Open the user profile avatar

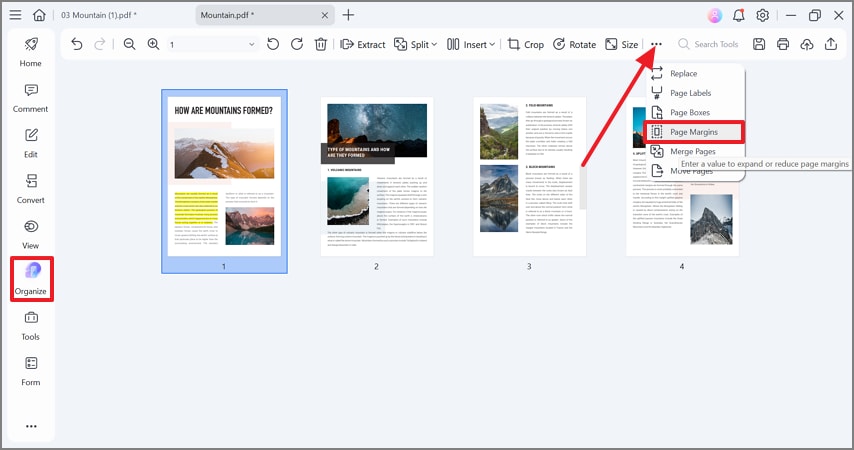pos(715,15)
